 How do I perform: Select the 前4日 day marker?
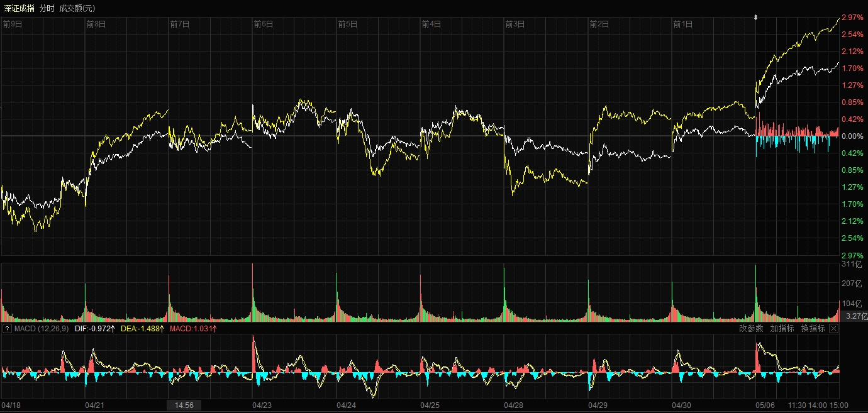click(x=431, y=25)
